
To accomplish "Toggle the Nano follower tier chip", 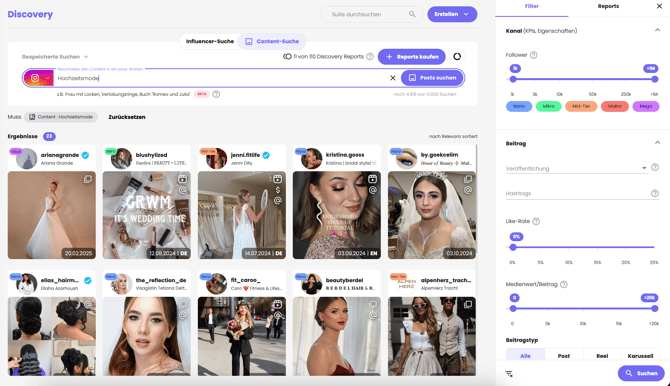I will [519, 106].
